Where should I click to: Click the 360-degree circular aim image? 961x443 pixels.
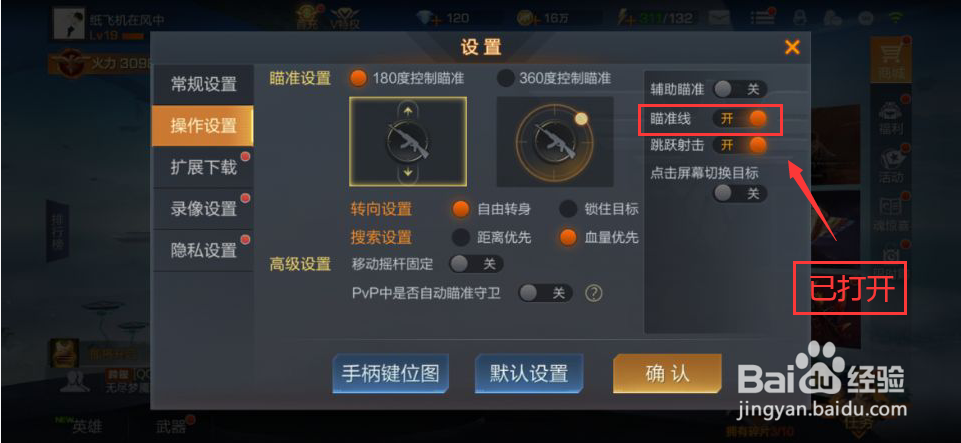pyautogui.click(x=555, y=141)
